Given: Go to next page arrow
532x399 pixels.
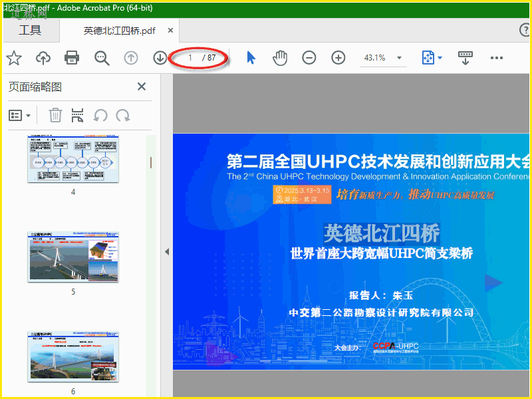Looking at the screenshot, I should pyautogui.click(x=160, y=58).
